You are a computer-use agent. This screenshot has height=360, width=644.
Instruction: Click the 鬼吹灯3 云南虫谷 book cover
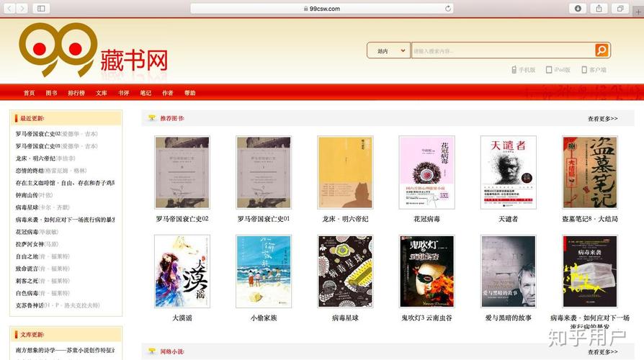click(x=426, y=271)
